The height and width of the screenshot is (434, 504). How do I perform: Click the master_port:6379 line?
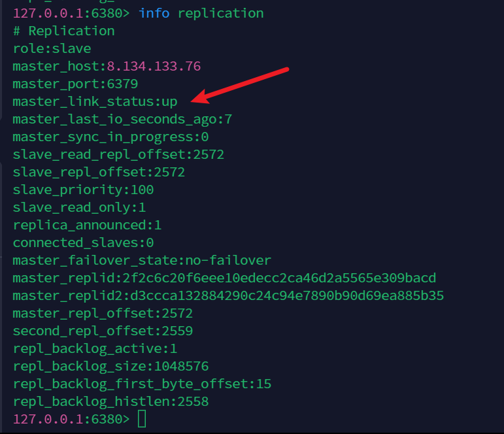pos(75,84)
